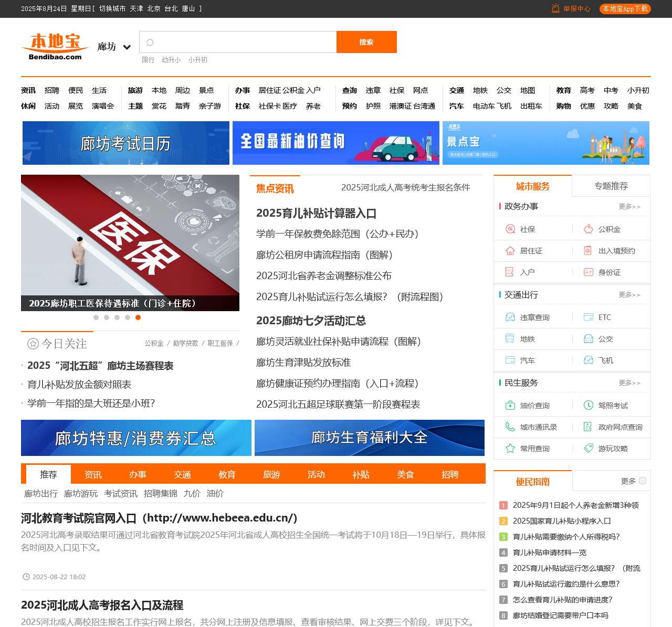Expand 更多 next to 政务办事

coord(629,207)
